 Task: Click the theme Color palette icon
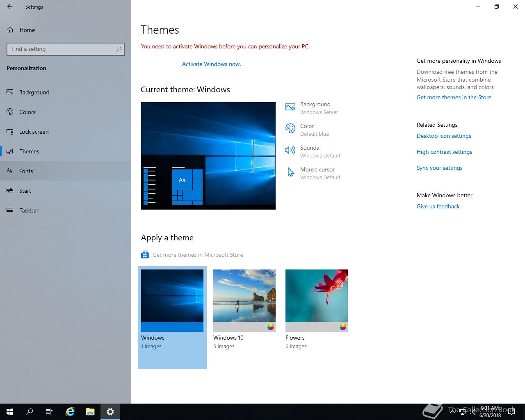coord(290,129)
